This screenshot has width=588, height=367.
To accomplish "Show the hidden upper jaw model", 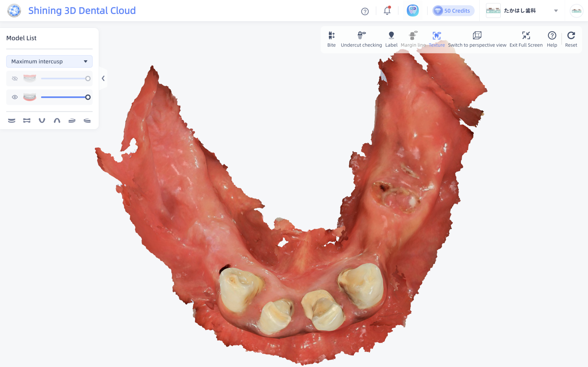I will pos(15,79).
